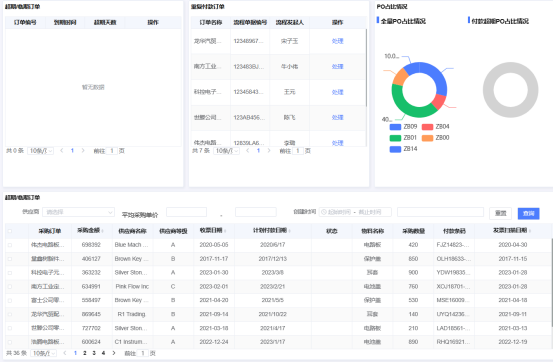Click 处理 link for 宋子玉 row
This screenshot has width=554, height=363.
click(x=337, y=41)
